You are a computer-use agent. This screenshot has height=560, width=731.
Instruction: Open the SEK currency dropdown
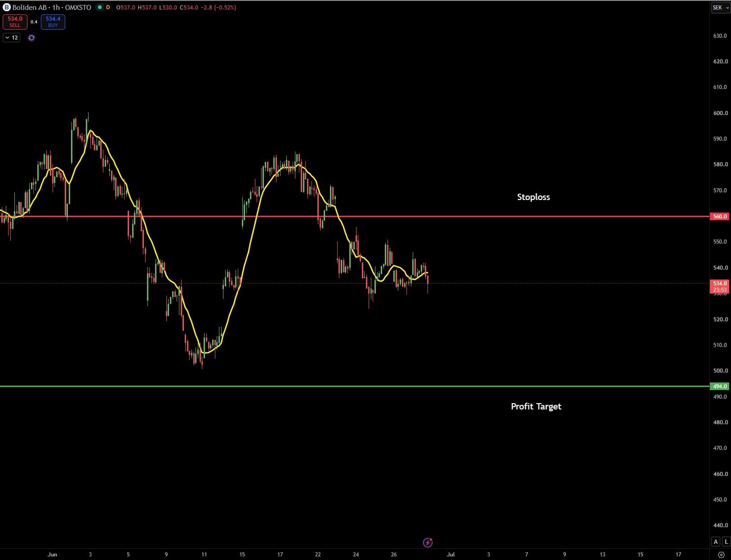[720, 7]
